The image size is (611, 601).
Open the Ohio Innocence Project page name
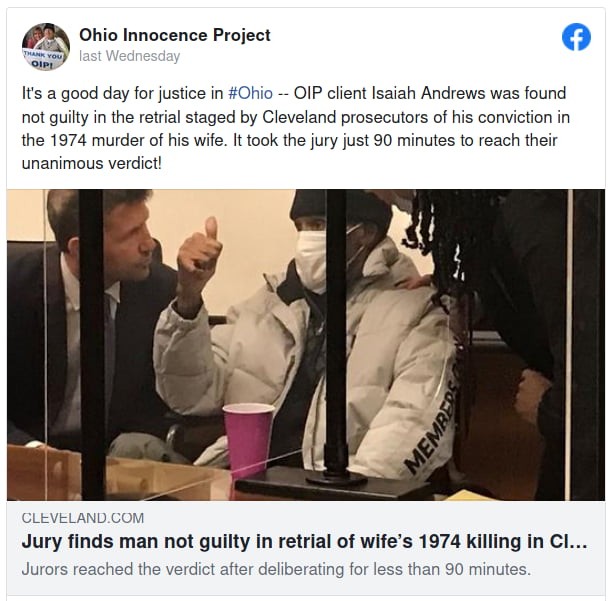click(x=175, y=35)
